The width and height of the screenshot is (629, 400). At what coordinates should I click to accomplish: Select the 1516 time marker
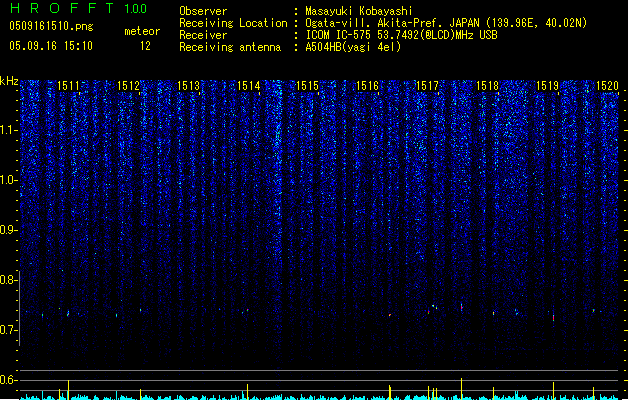point(367,86)
